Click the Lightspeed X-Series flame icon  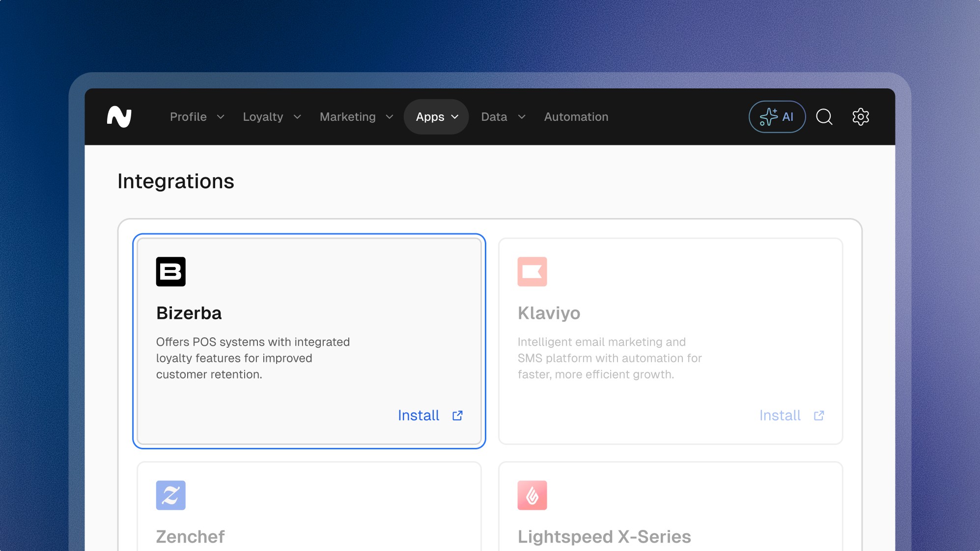click(x=532, y=495)
